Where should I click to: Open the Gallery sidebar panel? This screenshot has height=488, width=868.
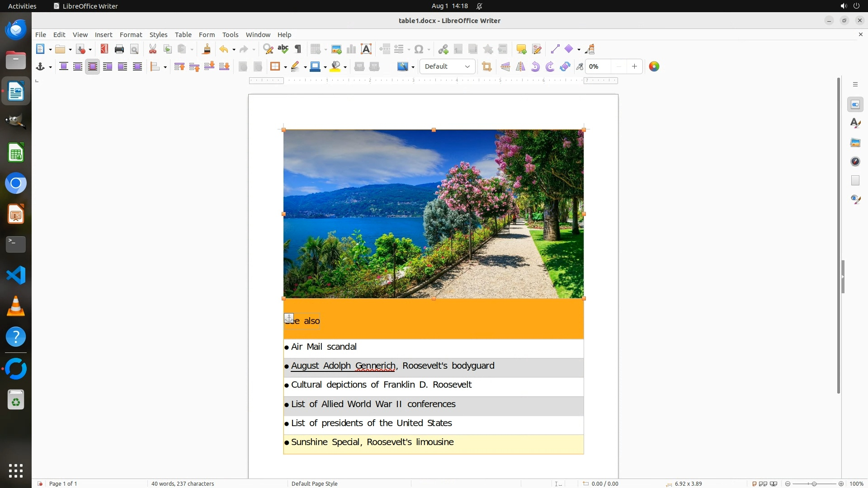tap(855, 143)
